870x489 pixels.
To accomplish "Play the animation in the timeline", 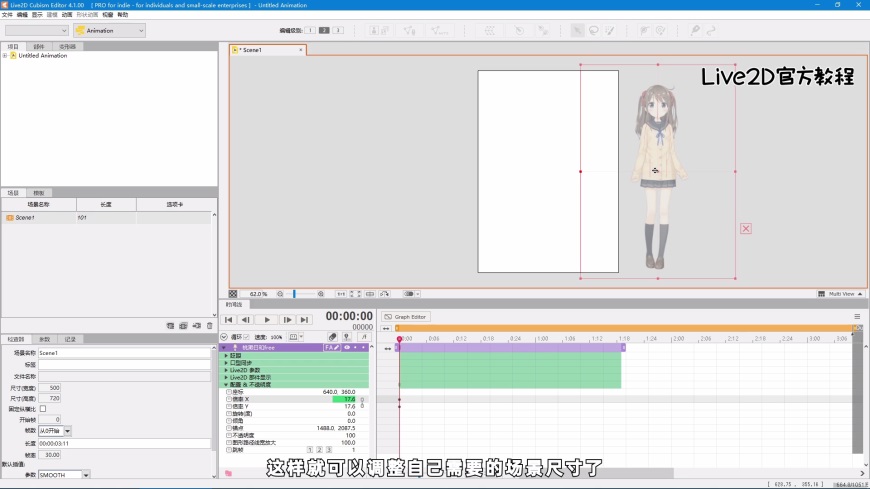I will tap(267, 320).
